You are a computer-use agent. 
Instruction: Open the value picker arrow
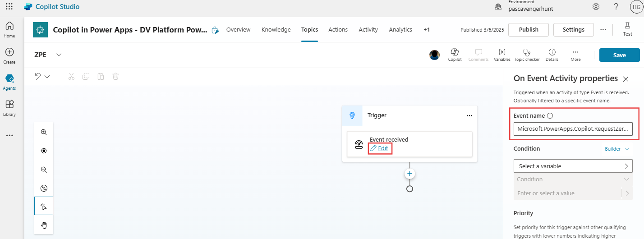(627, 193)
